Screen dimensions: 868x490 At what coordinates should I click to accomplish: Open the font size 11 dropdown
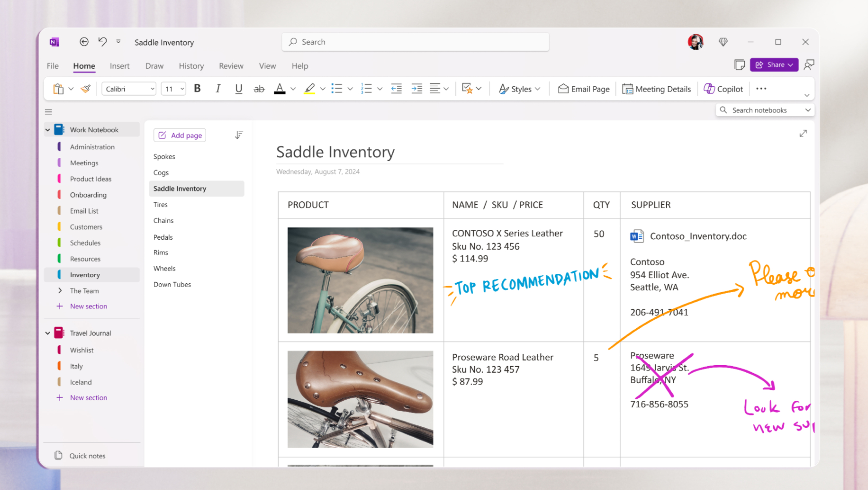coord(174,89)
